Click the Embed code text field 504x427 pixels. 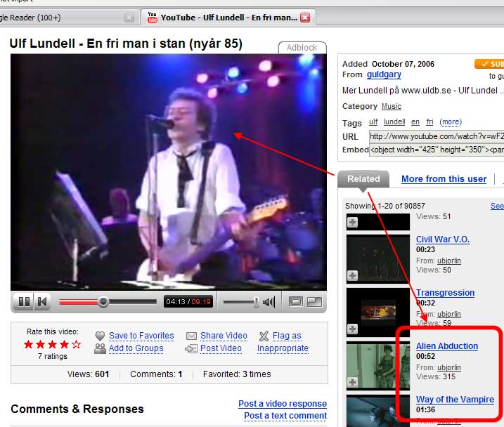coord(437,150)
